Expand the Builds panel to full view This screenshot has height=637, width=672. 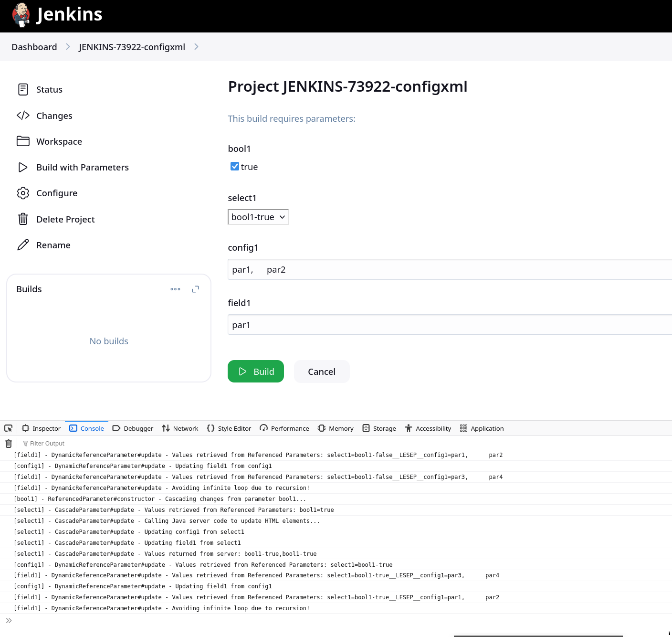195,289
